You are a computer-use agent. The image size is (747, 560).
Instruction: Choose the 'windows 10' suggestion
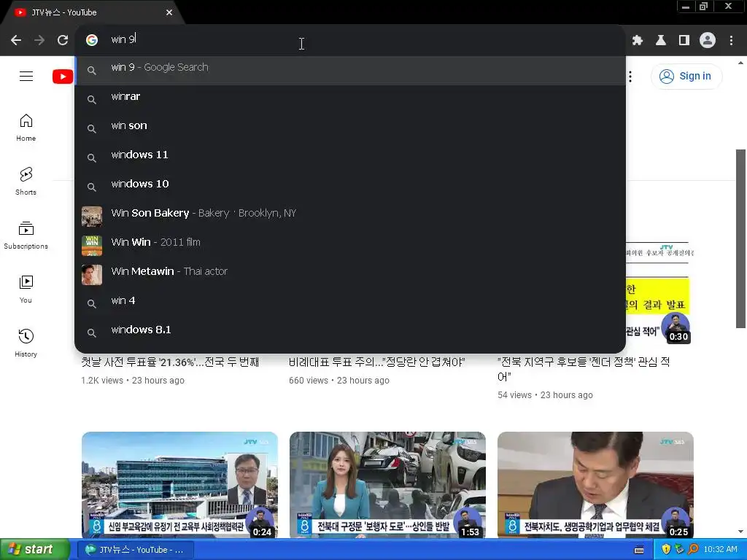350,187
